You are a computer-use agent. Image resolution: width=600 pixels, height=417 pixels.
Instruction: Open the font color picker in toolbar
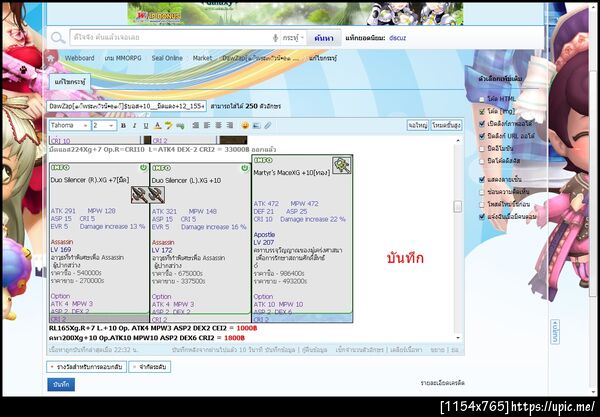[157, 125]
